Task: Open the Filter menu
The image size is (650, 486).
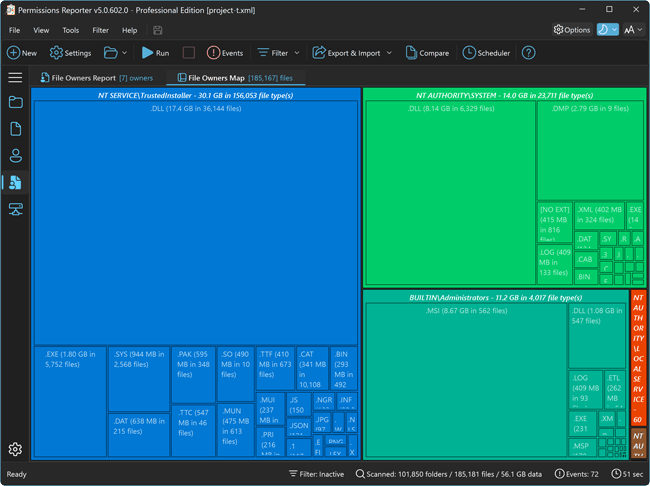Action: coord(100,30)
